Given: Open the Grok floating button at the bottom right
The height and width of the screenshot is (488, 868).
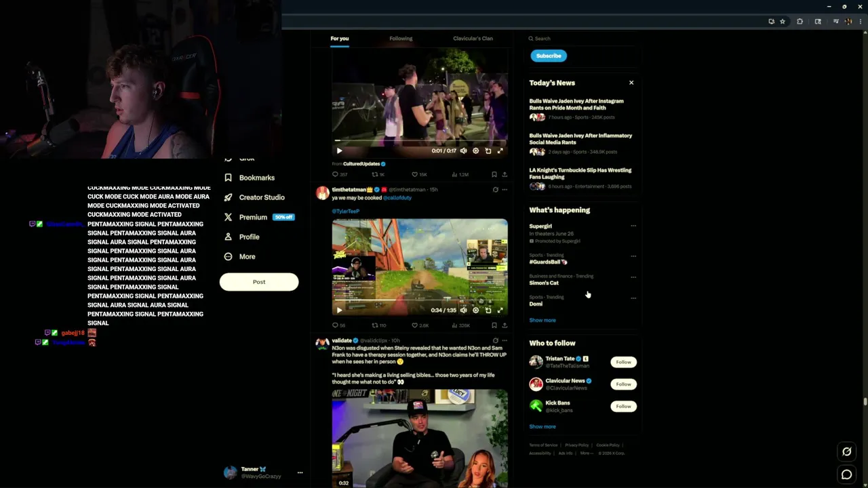Looking at the screenshot, I should [x=846, y=451].
